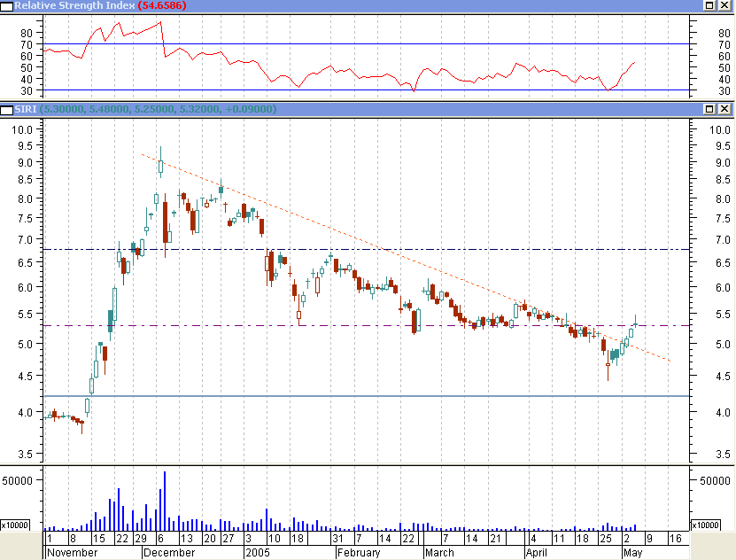Click the 80 RSI label on left axis

point(27,34)
